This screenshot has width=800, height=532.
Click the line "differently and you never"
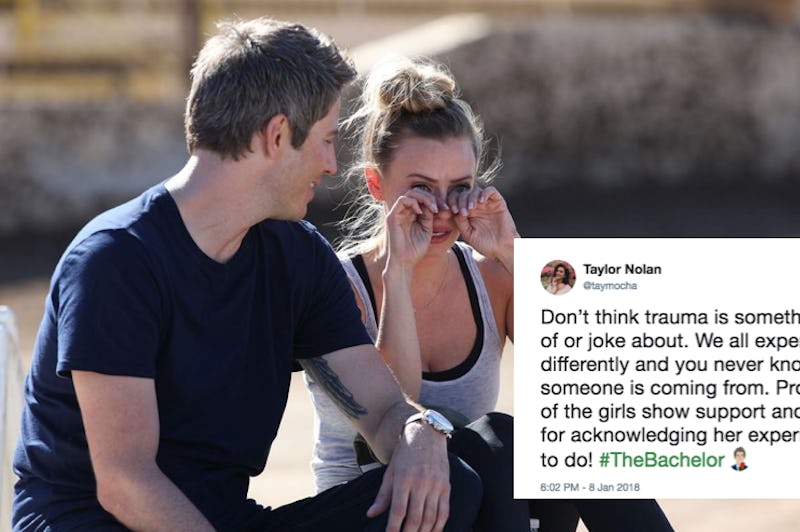pos(670,364)
